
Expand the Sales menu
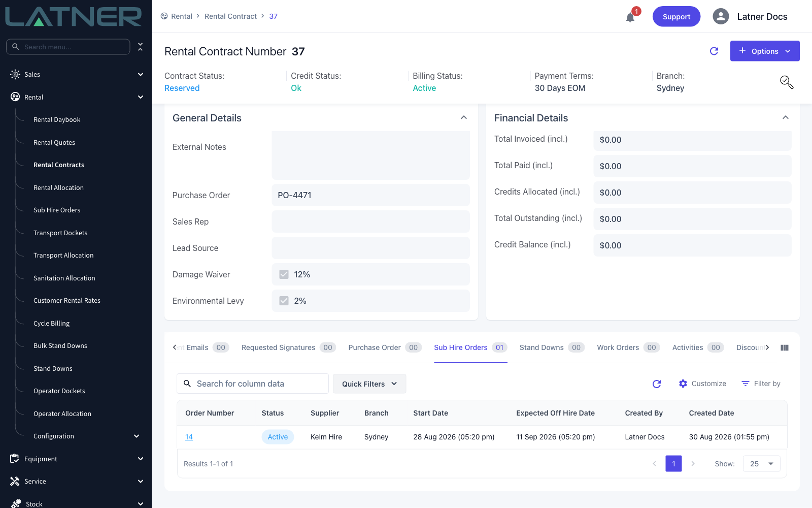click(x=141, y=74)
